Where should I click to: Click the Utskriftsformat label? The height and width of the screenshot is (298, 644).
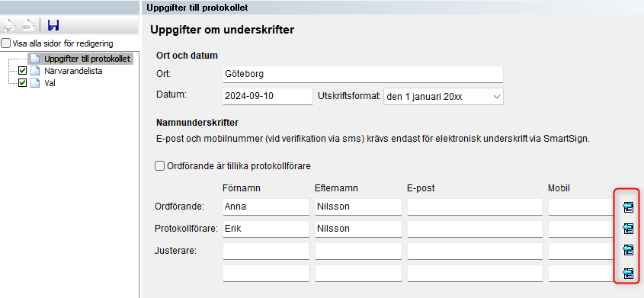[350, 97]
